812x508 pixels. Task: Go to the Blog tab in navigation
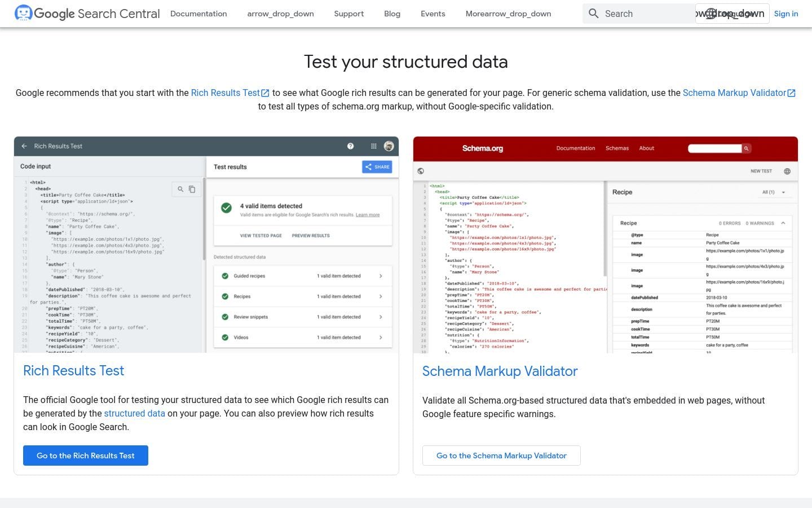392,14
